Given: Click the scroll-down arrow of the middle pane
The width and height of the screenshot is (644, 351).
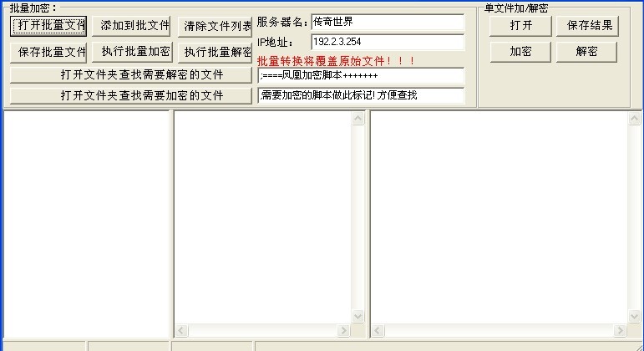Looking at the screenshot, I should tap(358, 317).
